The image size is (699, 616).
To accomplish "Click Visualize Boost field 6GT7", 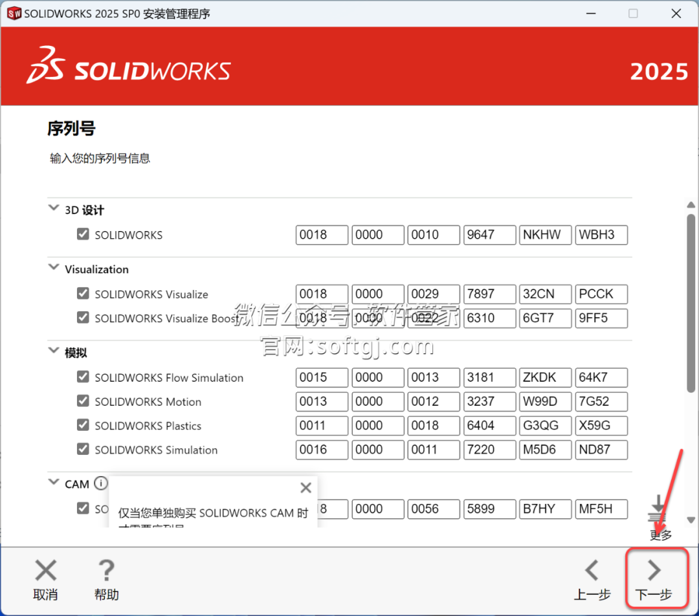I will click(x=545, y=318).
